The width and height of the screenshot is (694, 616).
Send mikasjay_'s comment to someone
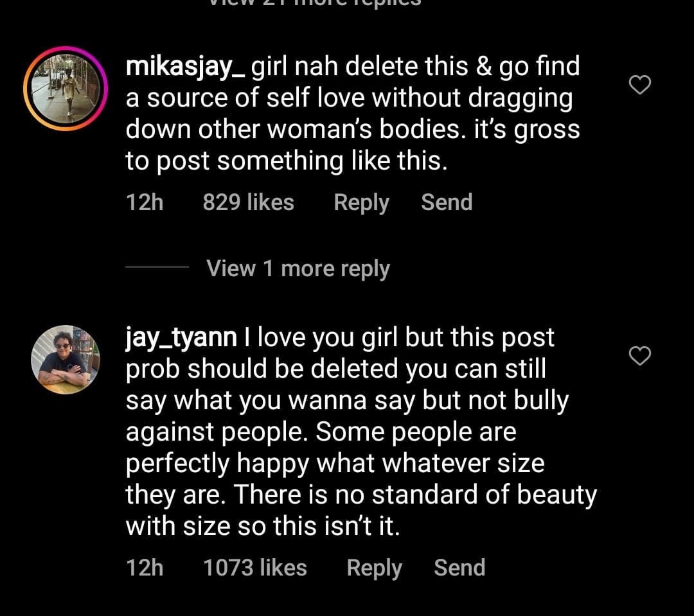coord(447,202)
